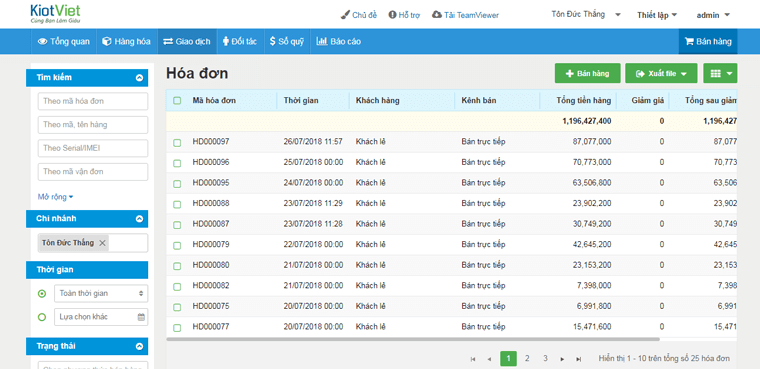Click the Hỗ trợ info icon
Viewport: 760px width, 369px height.
tap(392, 15)
